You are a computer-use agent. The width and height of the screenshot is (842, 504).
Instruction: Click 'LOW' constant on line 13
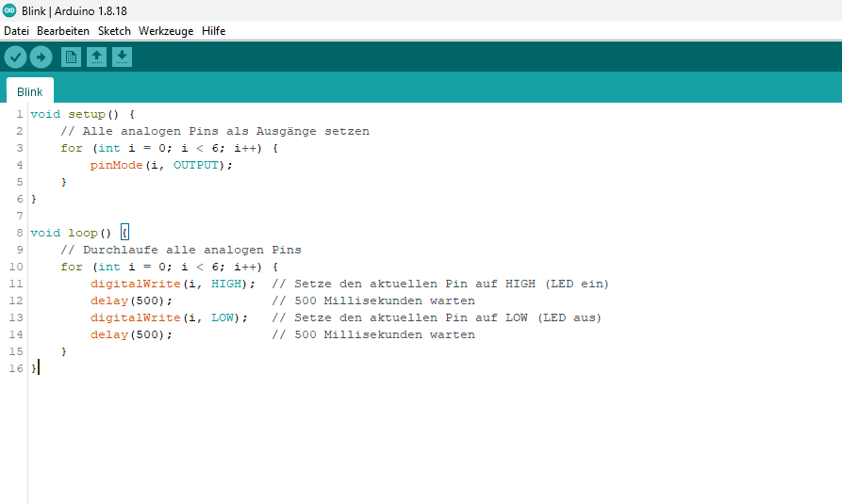223,317
